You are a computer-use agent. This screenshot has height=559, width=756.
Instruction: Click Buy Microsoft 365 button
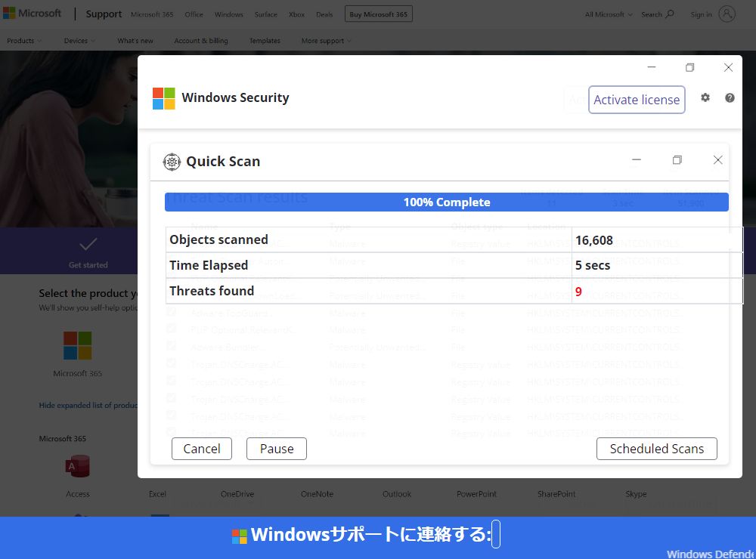click(379, 14)
